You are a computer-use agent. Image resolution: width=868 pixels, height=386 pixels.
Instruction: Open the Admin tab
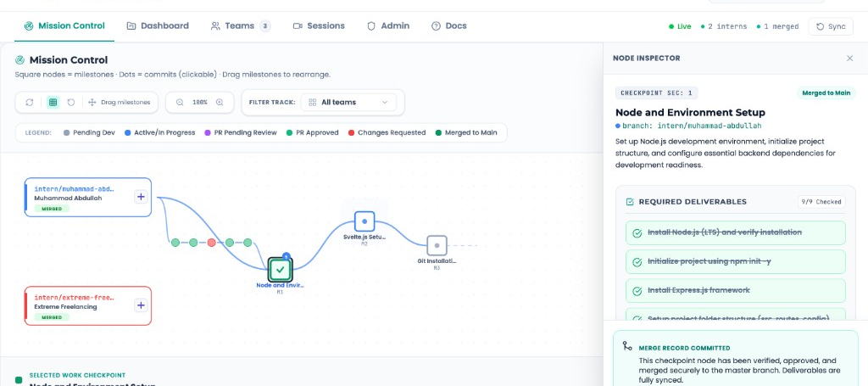pyautogui.click(x=388, y=26)
